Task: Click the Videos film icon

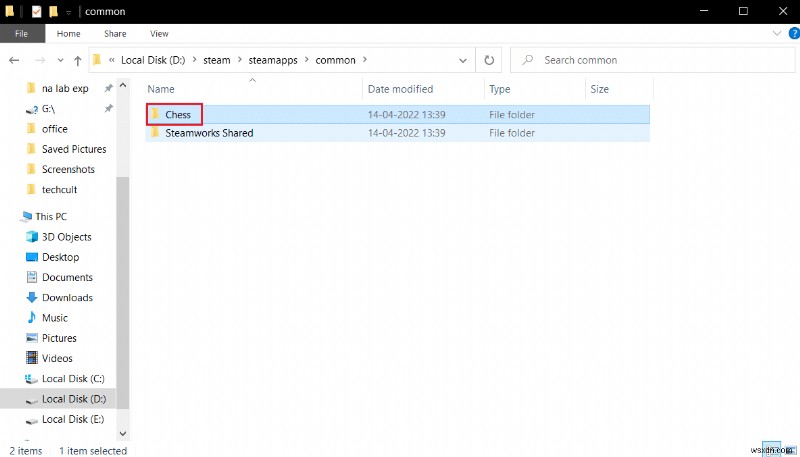Action: click(x=32, y=358)
